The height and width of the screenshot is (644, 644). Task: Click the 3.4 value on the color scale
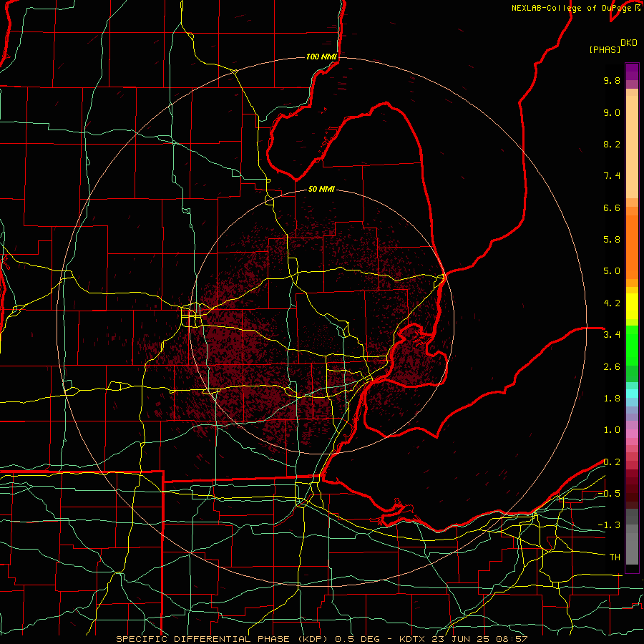[612, 335]
